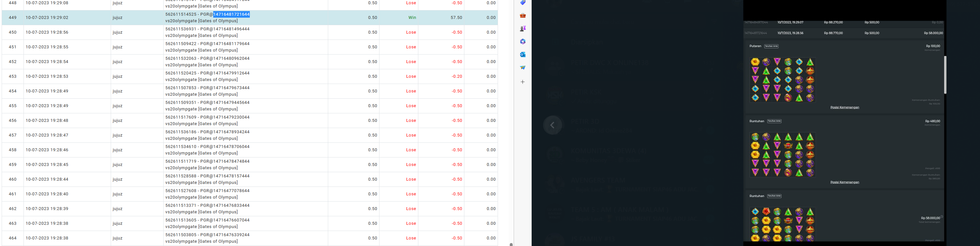Viewport: 980px width, 246px height.
Task: Click row number 464 in the table
Action: click(12, 238)
